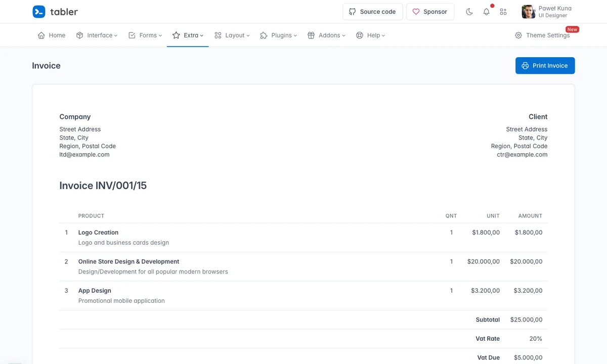The image size is (607, 364).
Task: Enable dark mode with the moon icon
Action: [469, 12]
